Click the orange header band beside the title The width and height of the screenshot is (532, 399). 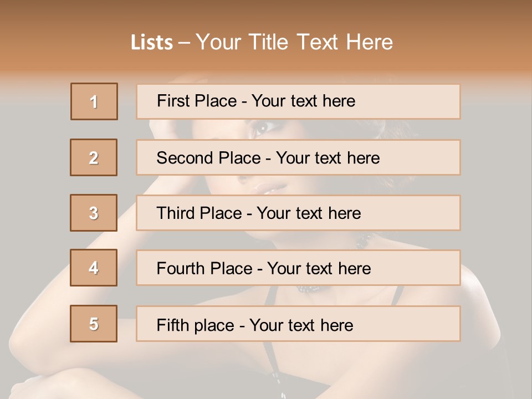(471, 43)
